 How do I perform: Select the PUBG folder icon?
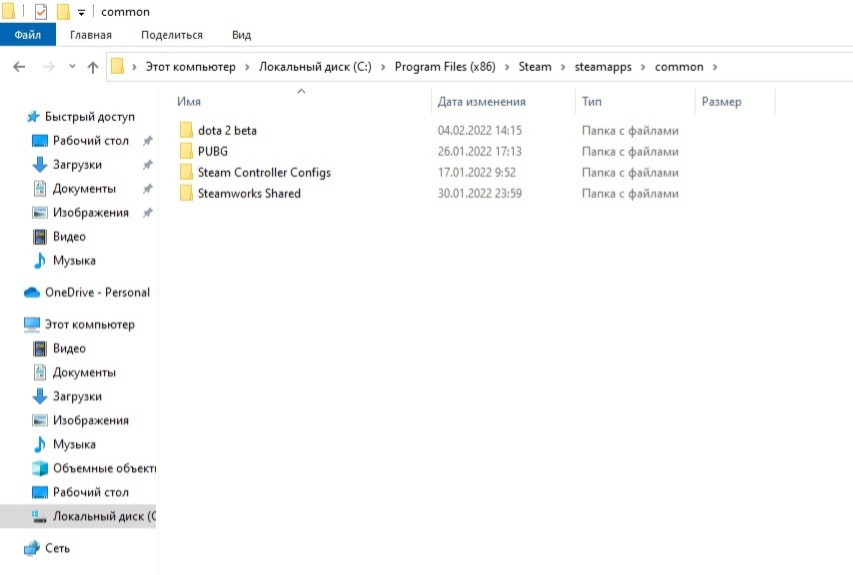pos(186,151)
